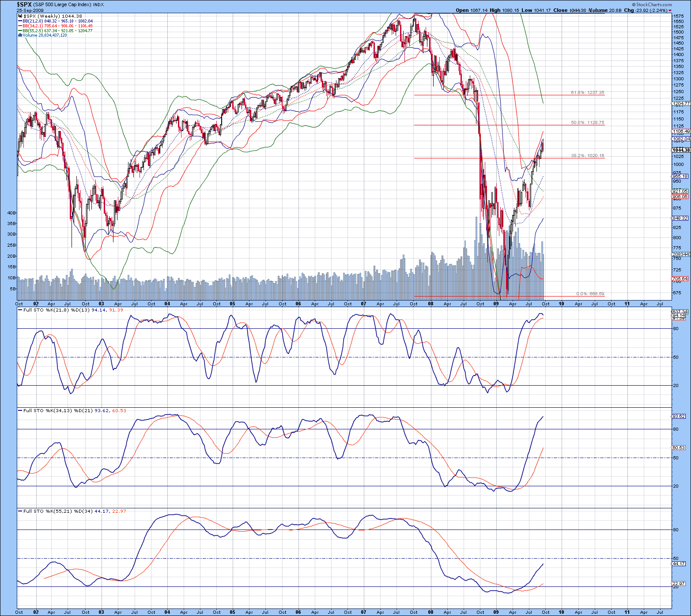
Task: Click the 38.2%: 1020.16 Fibonacci label
Action: pyautogui.click(x=587, y=156)
